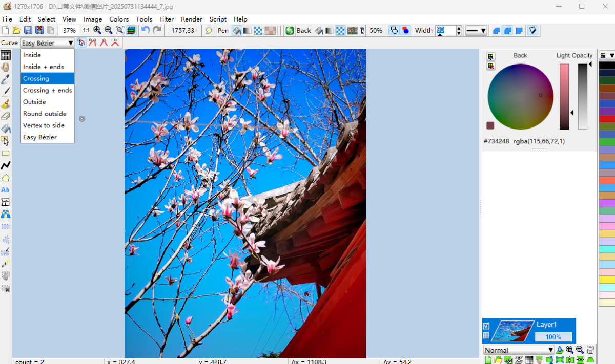
Task: Pick the Text tool in the toolbox
Action: [x=6, y=190]
